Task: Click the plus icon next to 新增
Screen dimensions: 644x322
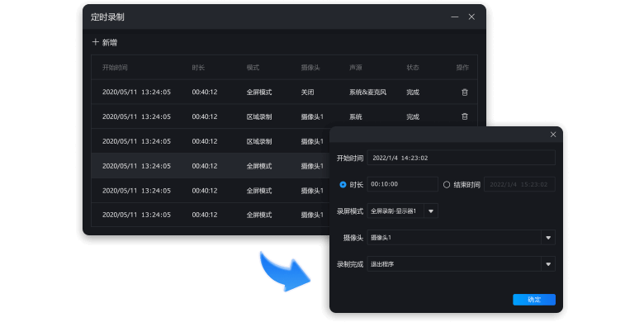Action: 95,42
